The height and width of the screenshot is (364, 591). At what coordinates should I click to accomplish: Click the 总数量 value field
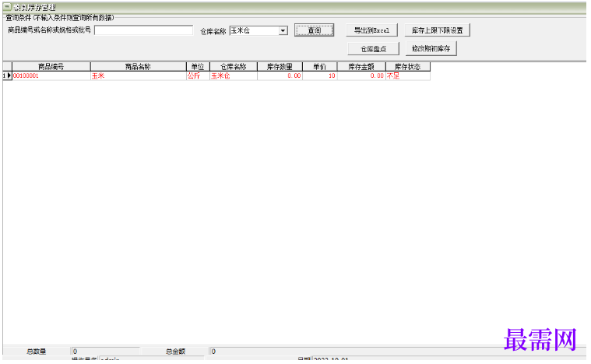coord(105,352)
